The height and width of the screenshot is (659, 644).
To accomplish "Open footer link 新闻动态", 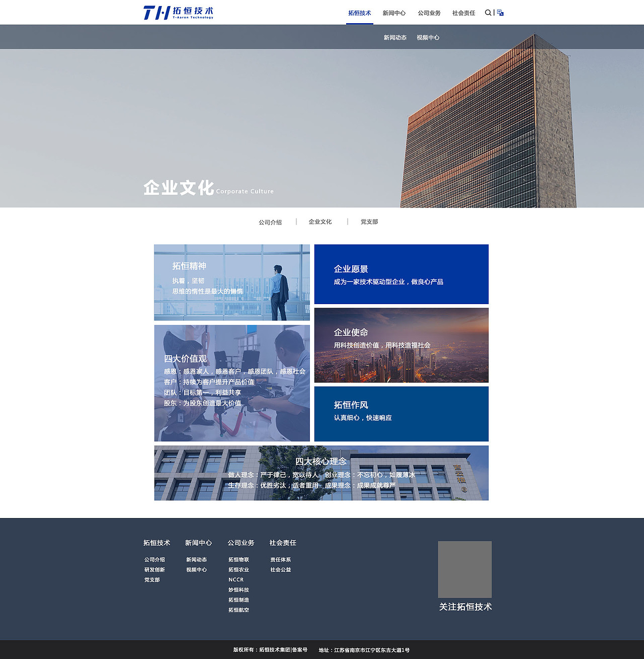I will 197,559.
